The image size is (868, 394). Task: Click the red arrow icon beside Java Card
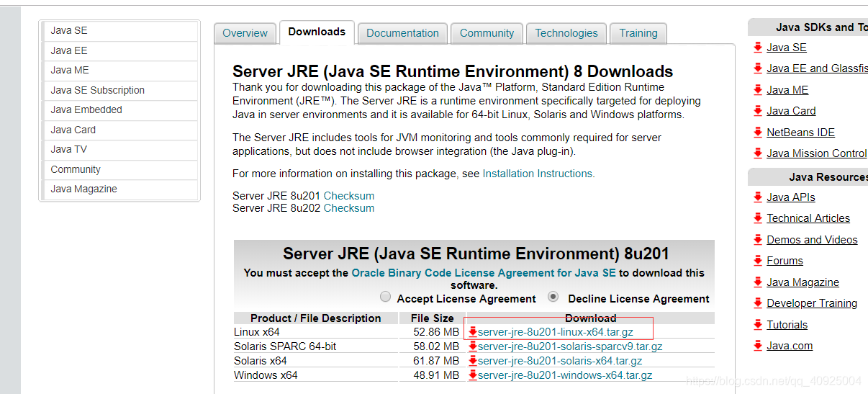coord(758,111)
